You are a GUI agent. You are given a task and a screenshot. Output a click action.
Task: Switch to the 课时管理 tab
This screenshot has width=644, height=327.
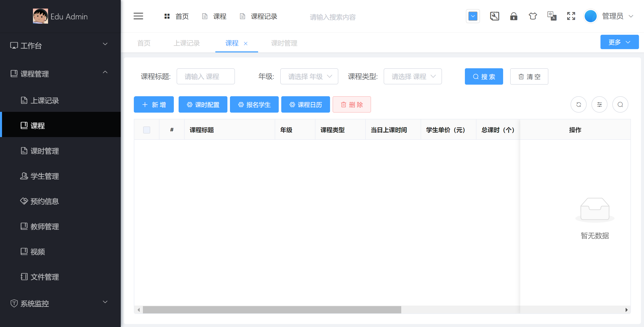coord(284,43)
